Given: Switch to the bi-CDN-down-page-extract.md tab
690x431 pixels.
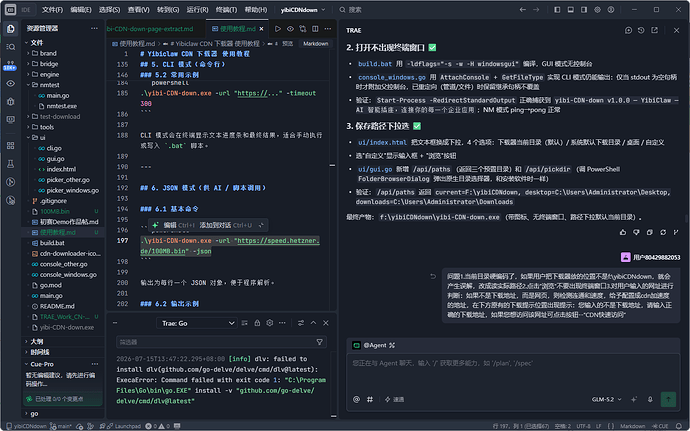Looking at the screenshot, I should tap(150, 29).
